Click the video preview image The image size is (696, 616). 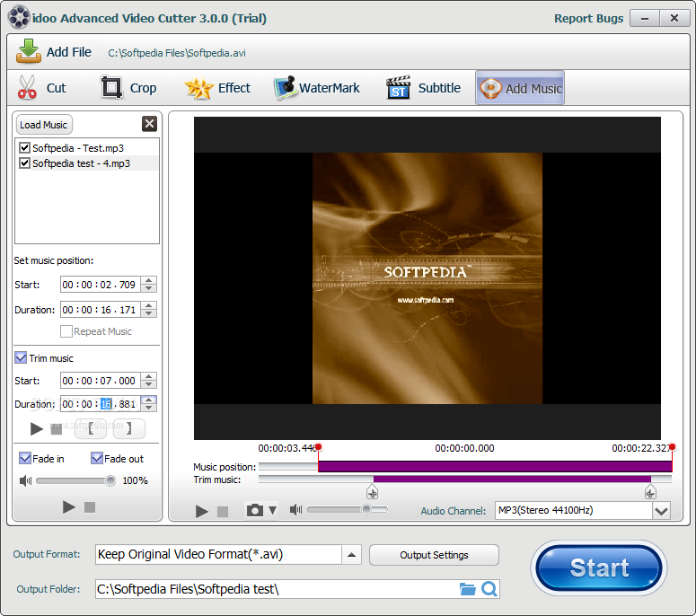pyautogui.click(x=427, y=278)
